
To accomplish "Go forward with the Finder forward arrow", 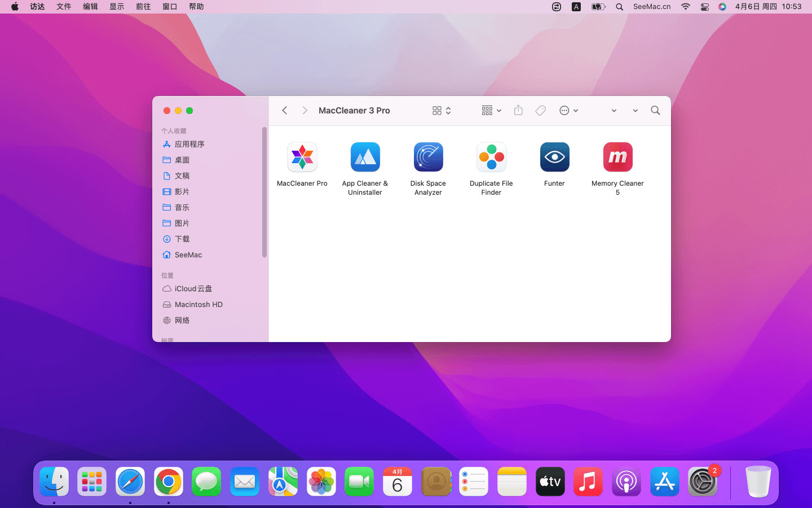I will tap(304, 111).
